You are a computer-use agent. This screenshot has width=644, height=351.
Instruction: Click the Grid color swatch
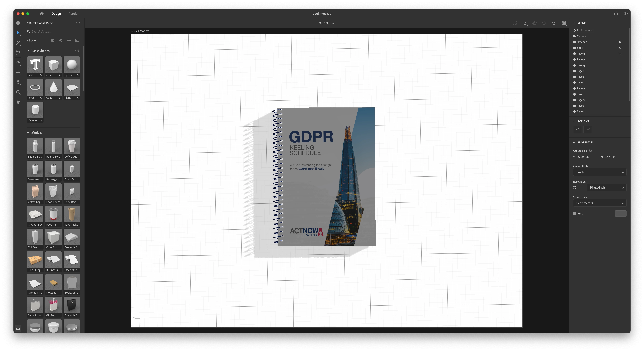620,213
